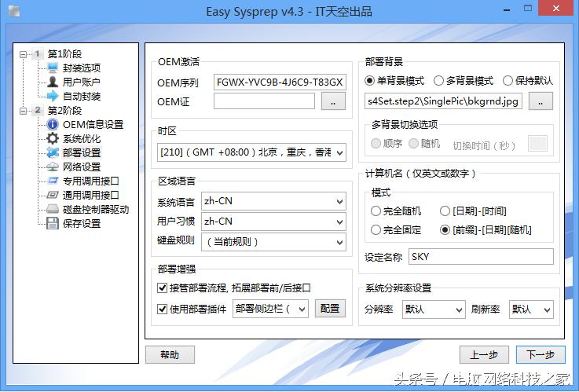Image resolution: width=579 pixels, height=392 pixels.
Task: Click the 部署设置 tools icon
Action: (x=53, y=152)
